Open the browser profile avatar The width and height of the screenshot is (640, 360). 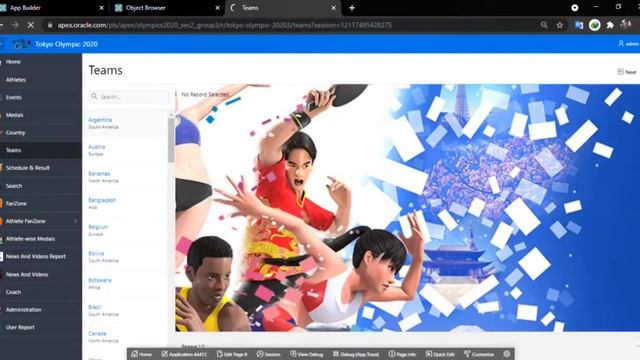pos(626,24)
